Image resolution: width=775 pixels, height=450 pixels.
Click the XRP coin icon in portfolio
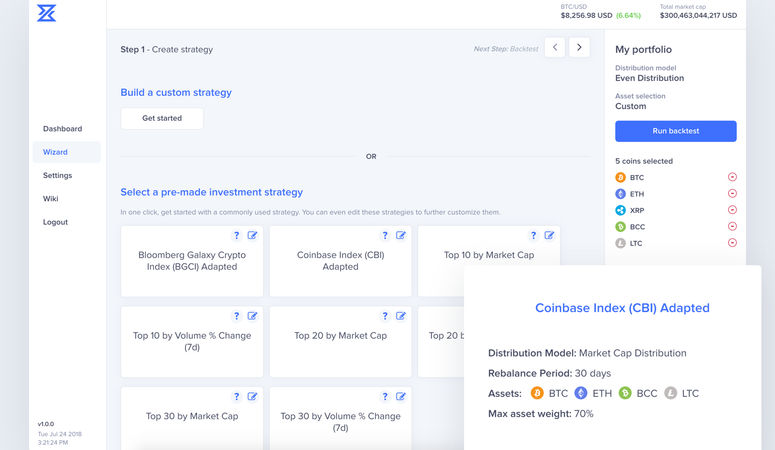coord(620,210)
